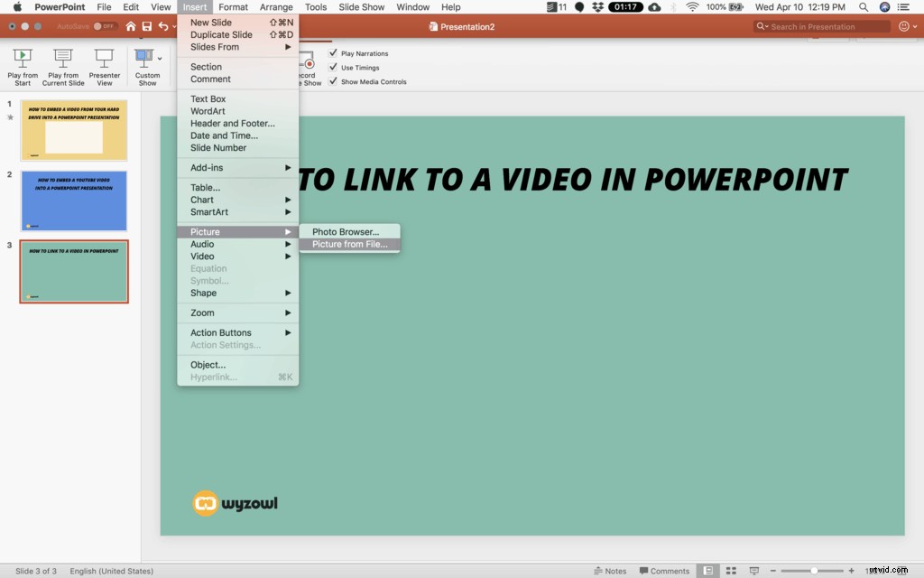Choose Photo Browser from Picture submenu
Screen dimensions: 924x578
tap(348, 231)
